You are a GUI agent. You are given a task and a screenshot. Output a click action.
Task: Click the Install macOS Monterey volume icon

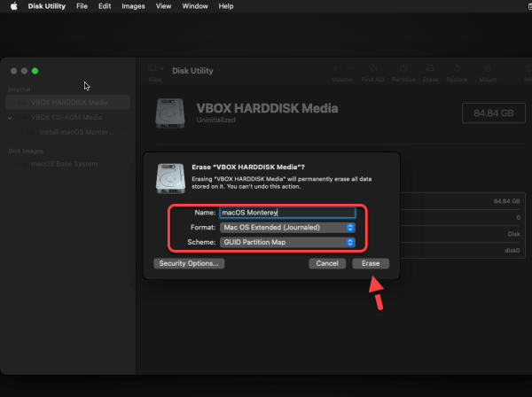coord(30,132)
